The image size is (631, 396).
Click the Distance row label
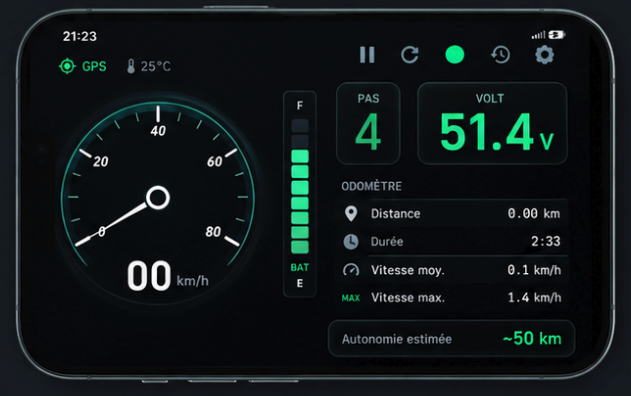point(396,214)
